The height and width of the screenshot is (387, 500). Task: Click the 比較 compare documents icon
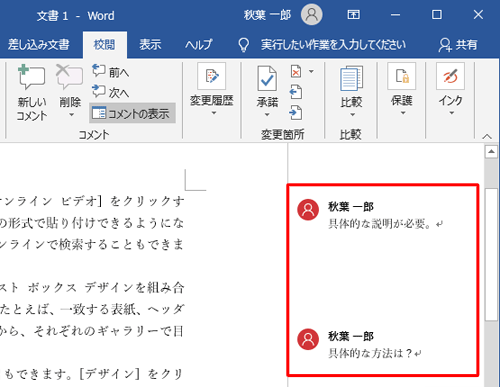(x=351, y=78)
